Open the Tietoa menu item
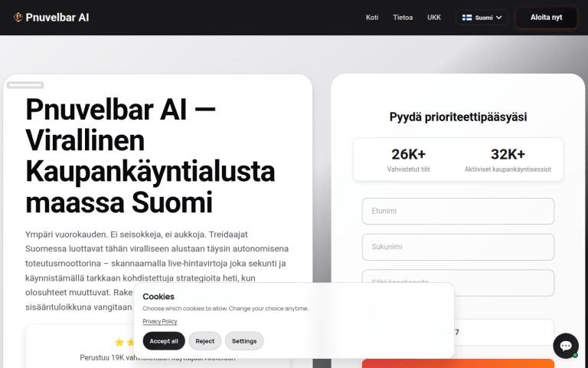Image resolution: width=588 pixels, height=368 pixels. (403, 18)
